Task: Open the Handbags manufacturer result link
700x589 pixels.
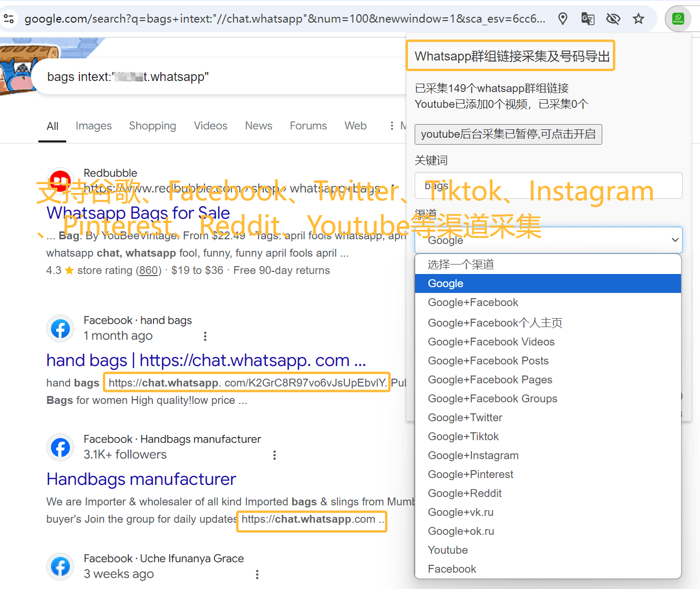Action: (141, 479)
